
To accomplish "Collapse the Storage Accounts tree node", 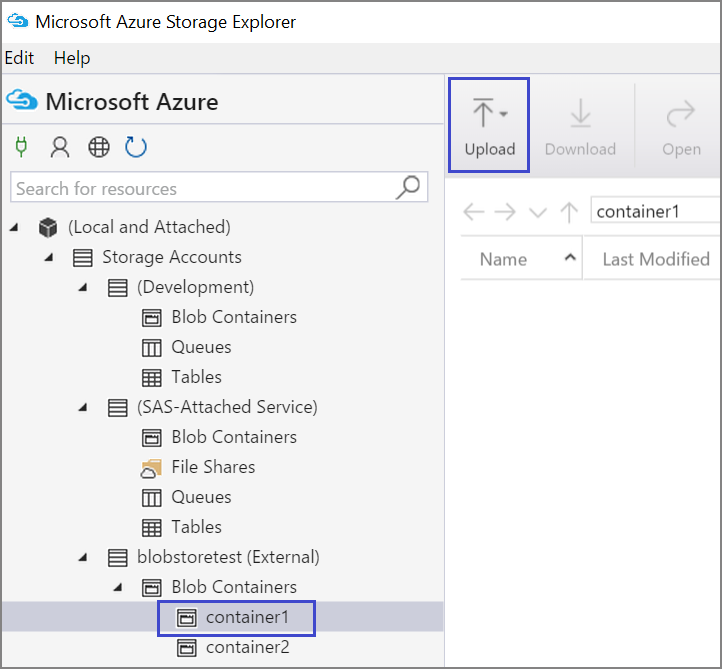I will click(50, 258).
